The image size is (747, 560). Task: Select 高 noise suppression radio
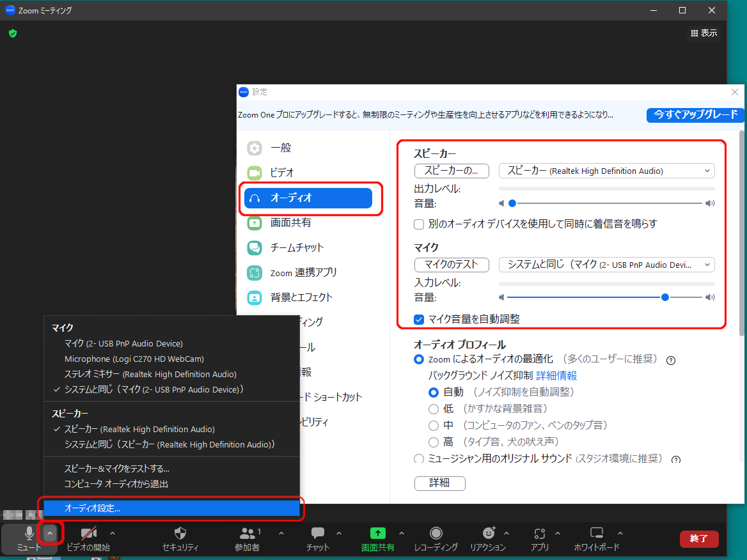tap(433, 442)
